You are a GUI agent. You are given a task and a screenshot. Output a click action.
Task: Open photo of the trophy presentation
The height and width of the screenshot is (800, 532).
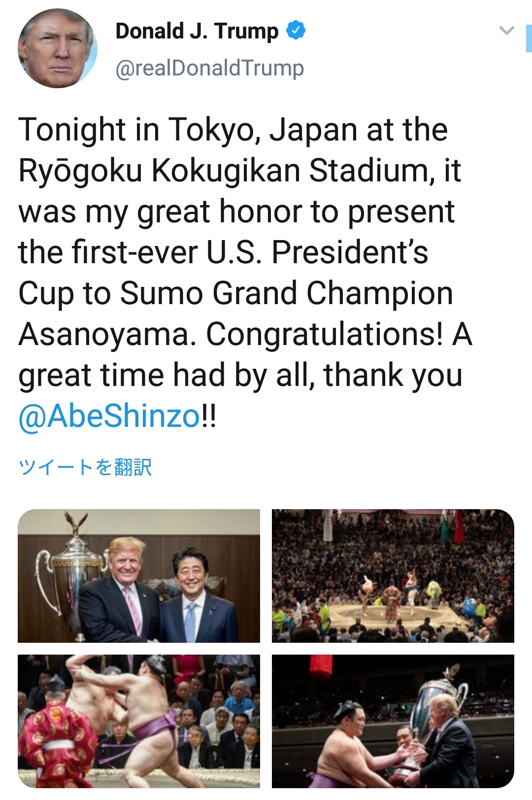pyautogui.click(x=393, y=721)
